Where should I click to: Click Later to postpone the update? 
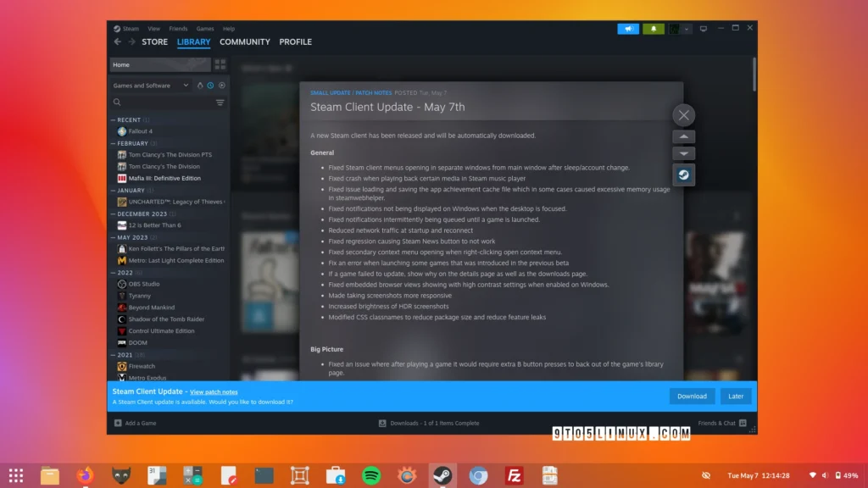pyautogui.click(x=736, y=396)
